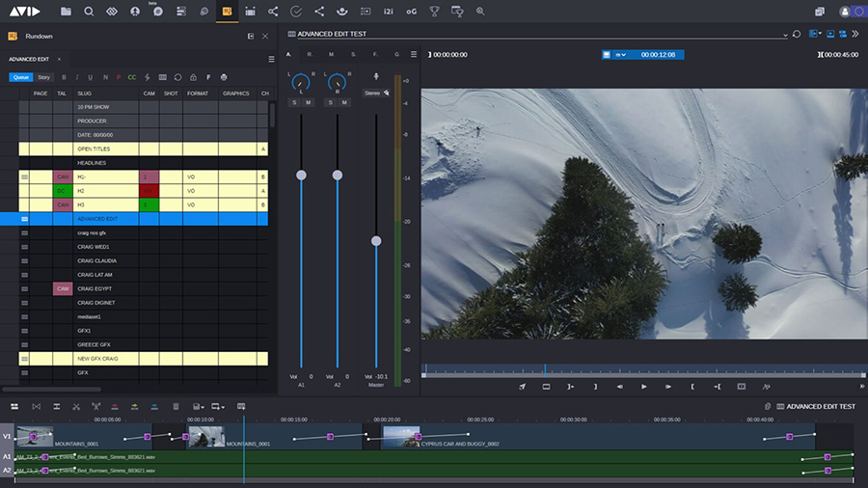Screen dimensions: 868x488
Task: Open the user profile app in top bar
Action: [x=134, y=11]
